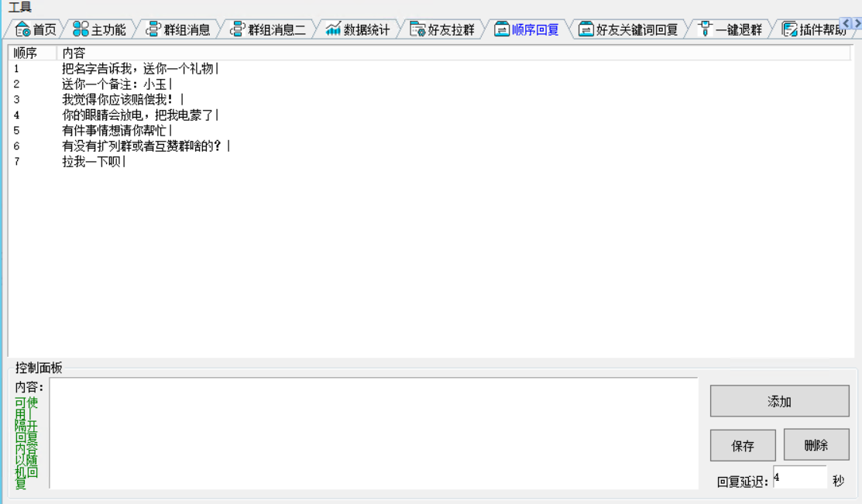Click the 内容 text entry box
The width and height of the screenshot is (862, 504).
tap(373, 433)
